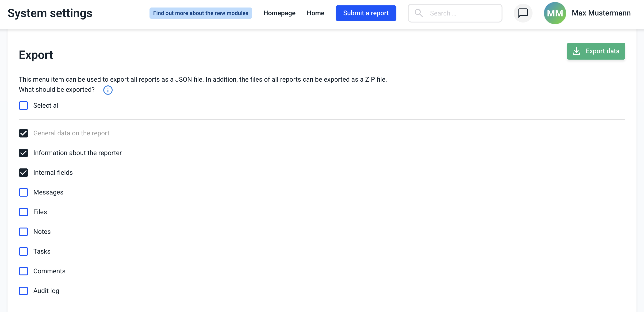Uncheck Information about the reporter
Image resolution: width=644 pixels, height=312 pixels.
click(23, 153)
